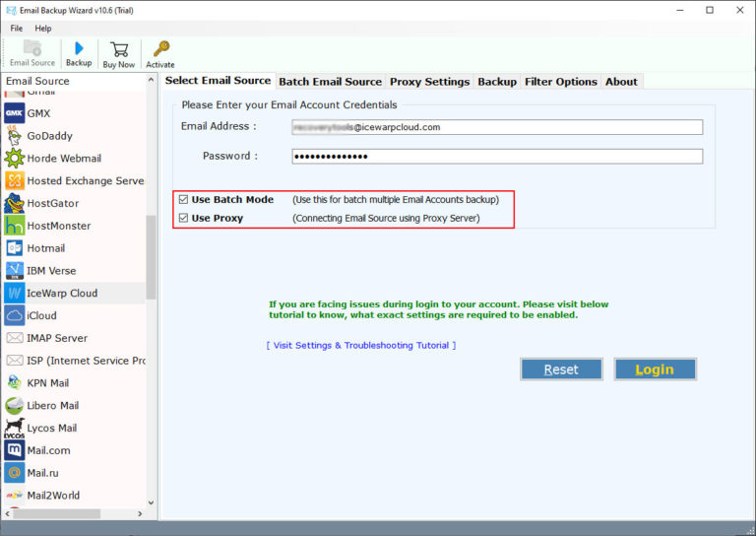756x536 pixels.
Task: Maximize the Email Backup Wizard window
Action: [x=710, y=10]
